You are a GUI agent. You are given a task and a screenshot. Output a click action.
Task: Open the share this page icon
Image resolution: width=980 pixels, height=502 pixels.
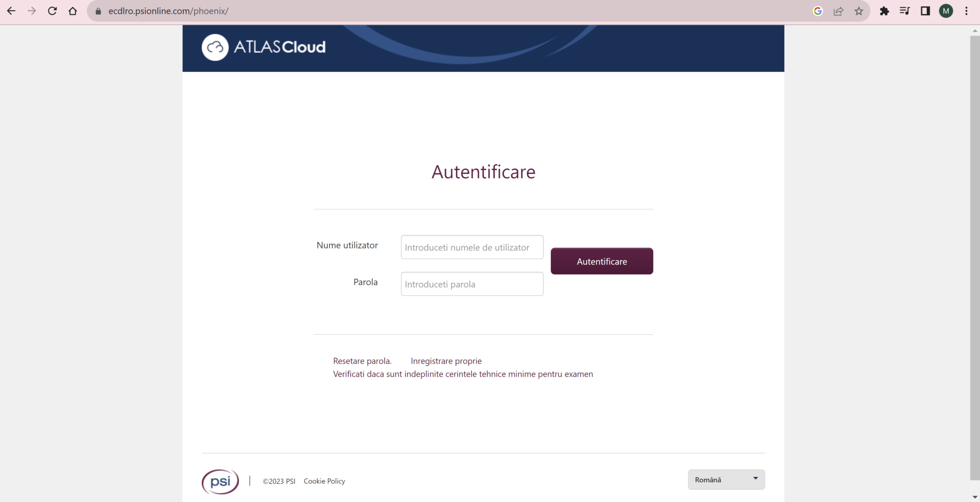click(839, 11)
